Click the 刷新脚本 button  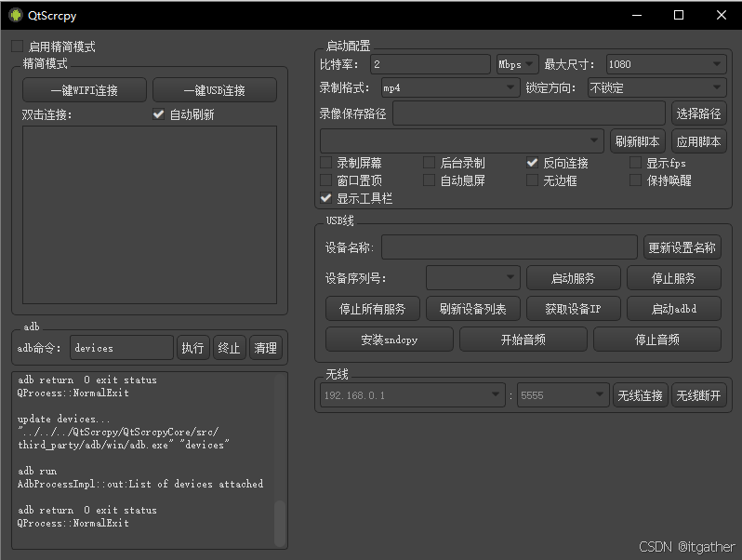click(638, 141)
